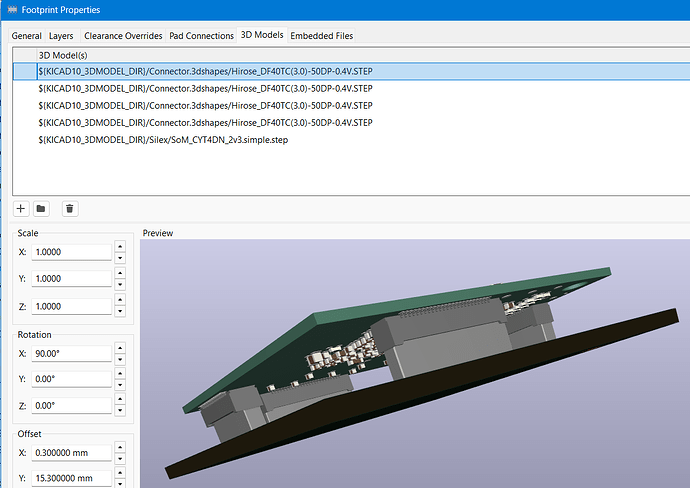This screenshot has height=488, width=690.
Task: Decrease Rotation X with down arrow
Action: click(x=120, y=360)
